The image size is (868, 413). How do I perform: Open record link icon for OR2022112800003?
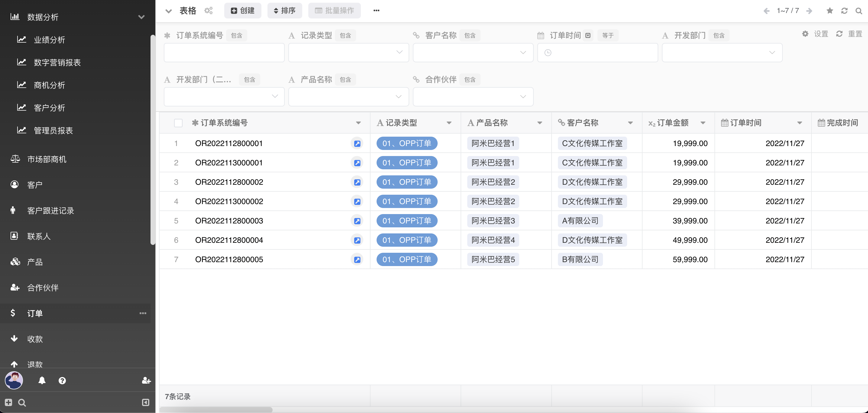pos(357,221)
